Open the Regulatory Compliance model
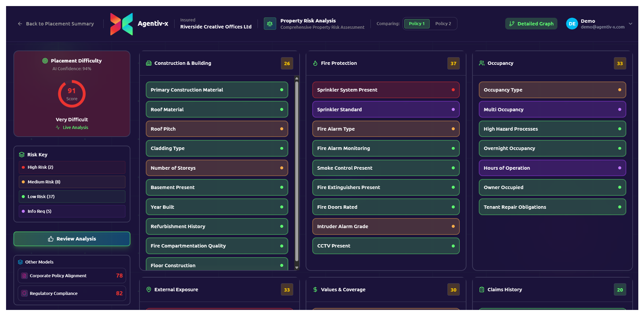The image size is (644, 316). click(x=72, y=294)
